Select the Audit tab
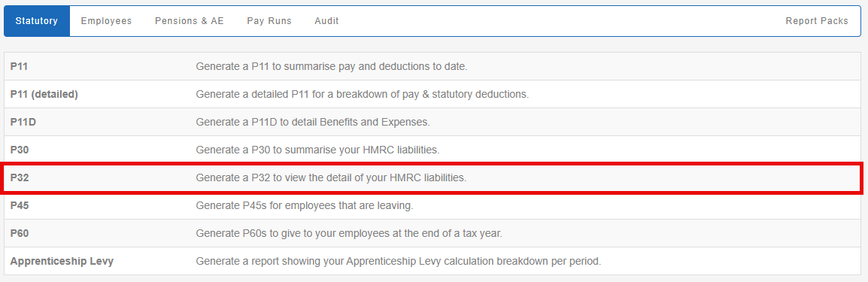868x282 pixels. click(x=326, y=21)
